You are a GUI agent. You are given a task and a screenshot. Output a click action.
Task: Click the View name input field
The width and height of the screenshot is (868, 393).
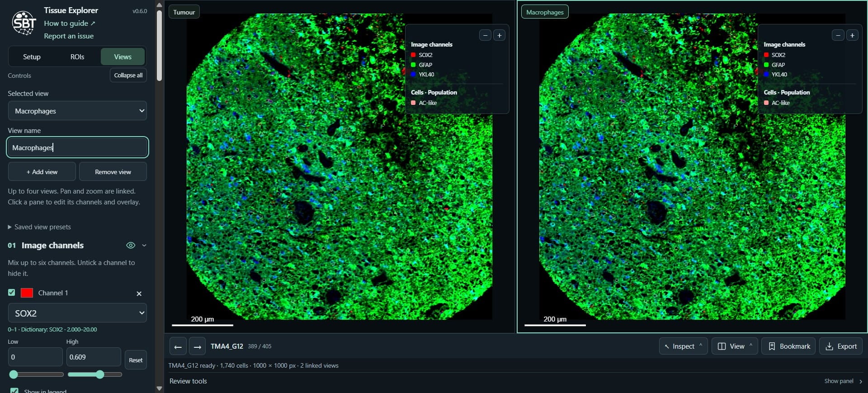pyautogui.click(x=77, y=147)
